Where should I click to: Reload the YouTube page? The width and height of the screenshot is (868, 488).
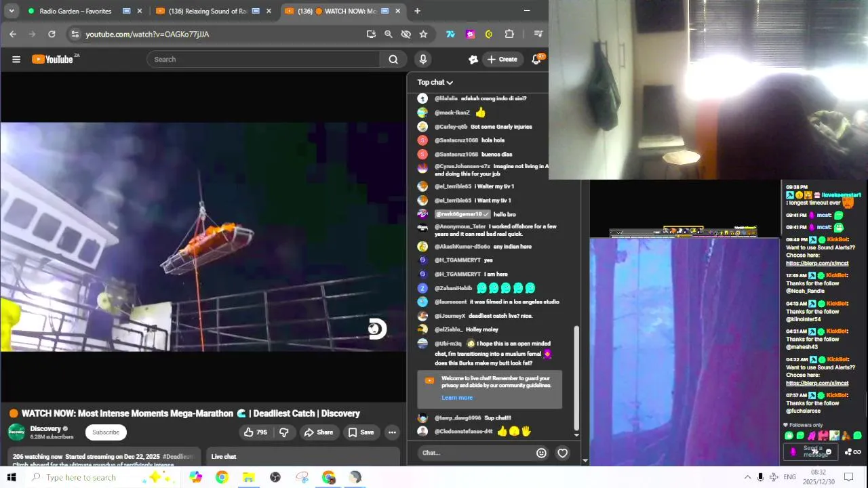52,34
